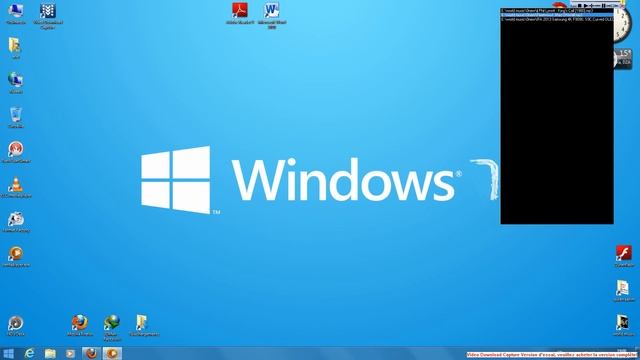This screenshot has height=360, width=640.
Task: Open File Explorer from the taskbar
Action: point(50,353)
